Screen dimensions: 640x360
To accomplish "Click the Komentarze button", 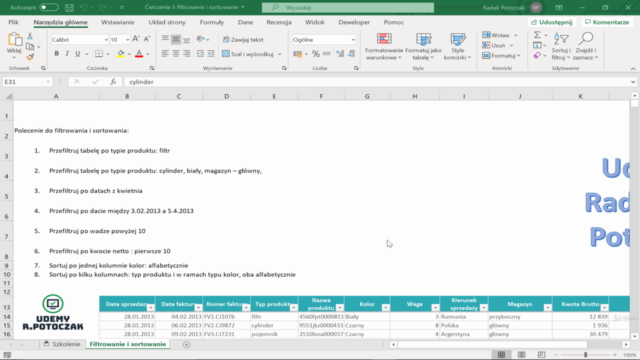I will pyautogui.click(x=607, y=22).
